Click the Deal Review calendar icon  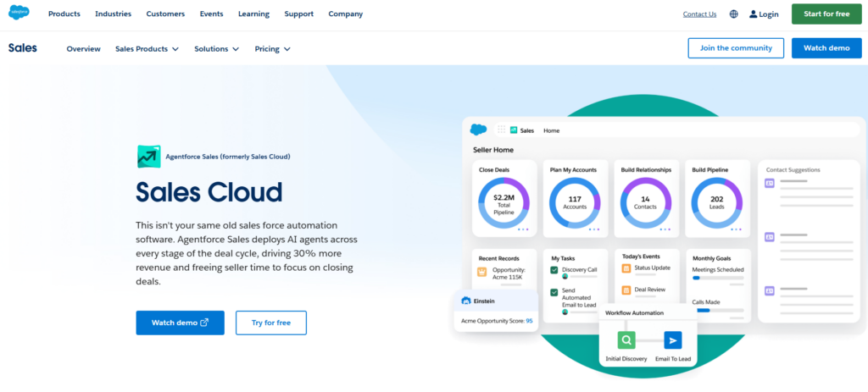coord(626,290)
